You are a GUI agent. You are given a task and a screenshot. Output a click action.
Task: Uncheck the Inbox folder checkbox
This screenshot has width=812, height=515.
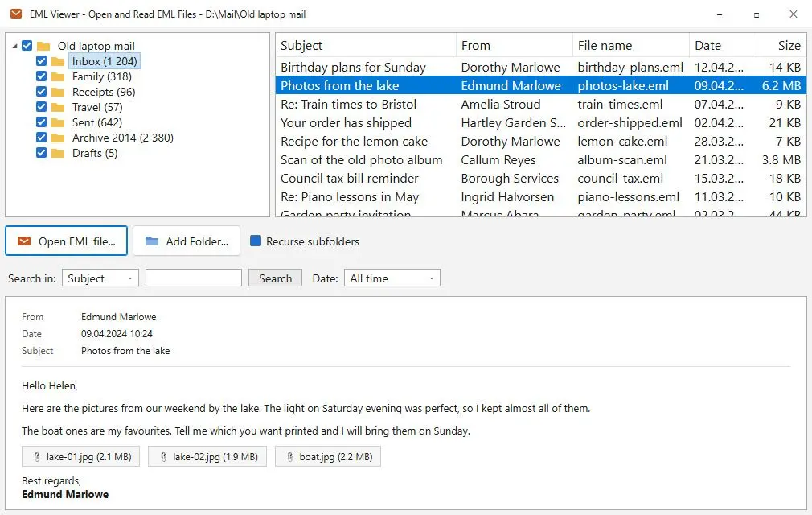[x=42, y=61]
